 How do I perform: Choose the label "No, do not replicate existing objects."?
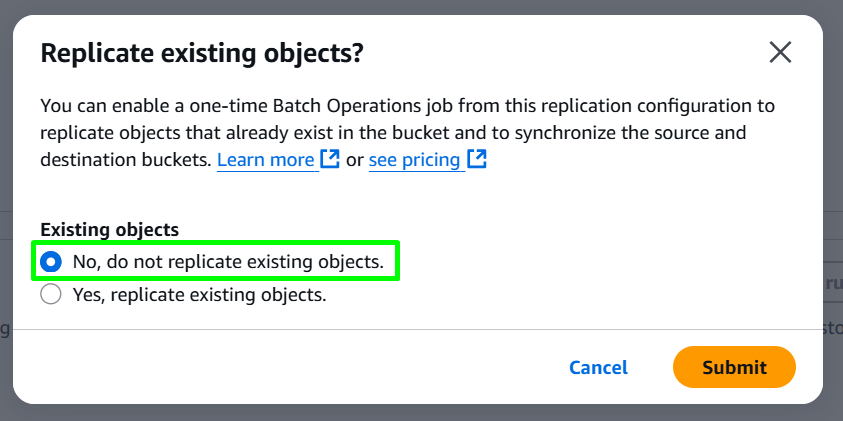pos(228,262)
